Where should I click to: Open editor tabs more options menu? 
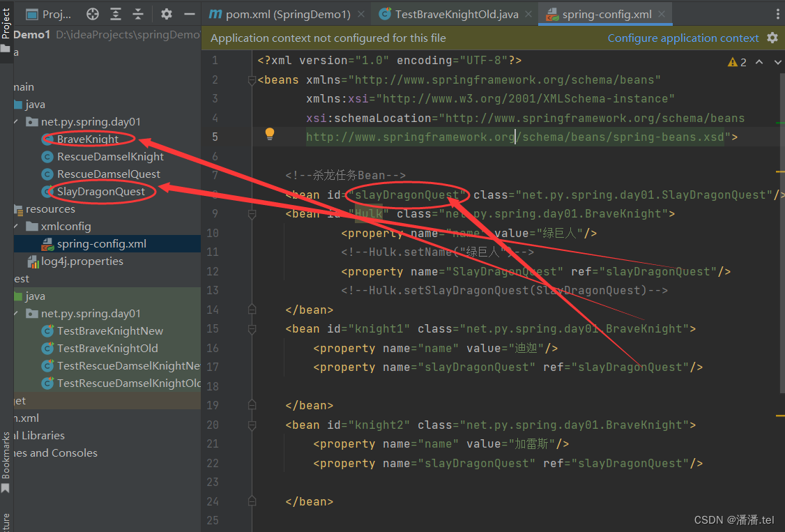pyautogui.click(x=777, y=15)
